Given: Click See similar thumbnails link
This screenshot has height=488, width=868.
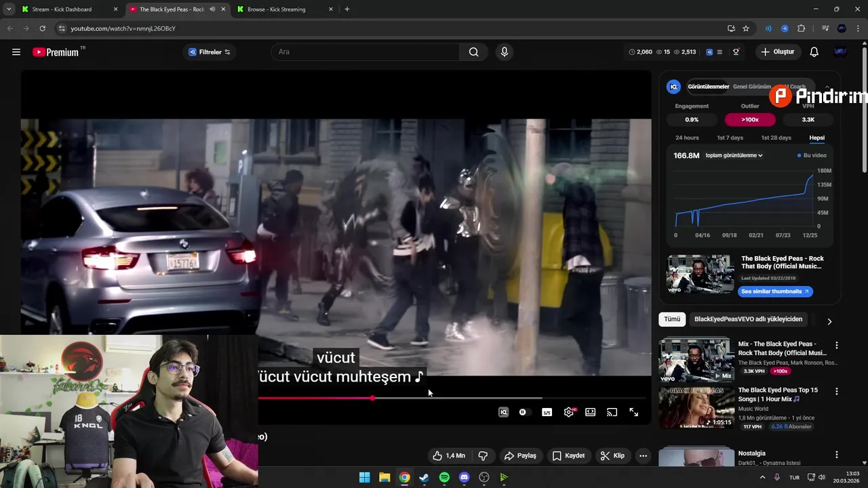Looking at the screenshot, I should coord(775,291).
